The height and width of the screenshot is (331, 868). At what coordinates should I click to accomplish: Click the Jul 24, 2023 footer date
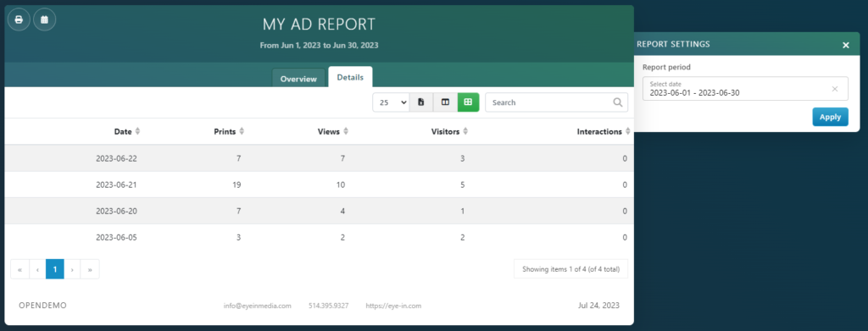coord(599,305)
